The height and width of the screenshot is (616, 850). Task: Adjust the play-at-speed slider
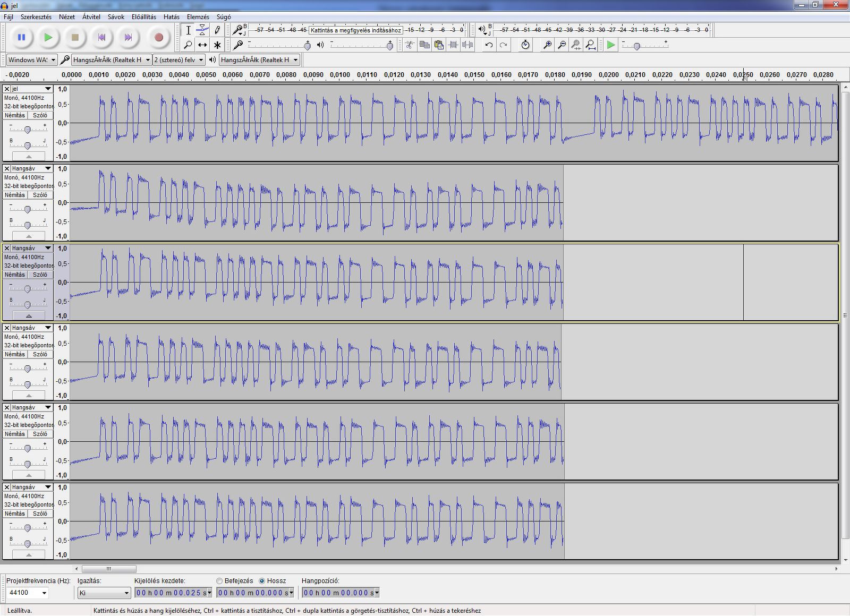(x=644, y=45)
